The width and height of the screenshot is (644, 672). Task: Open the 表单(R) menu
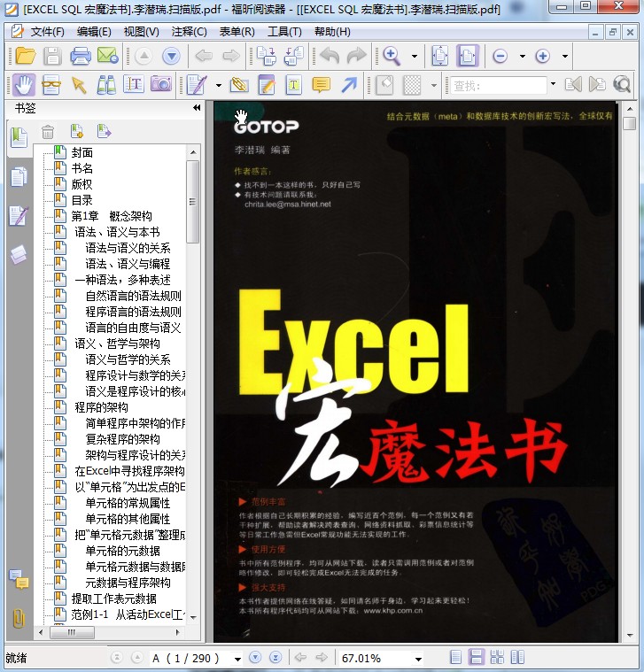237,32
